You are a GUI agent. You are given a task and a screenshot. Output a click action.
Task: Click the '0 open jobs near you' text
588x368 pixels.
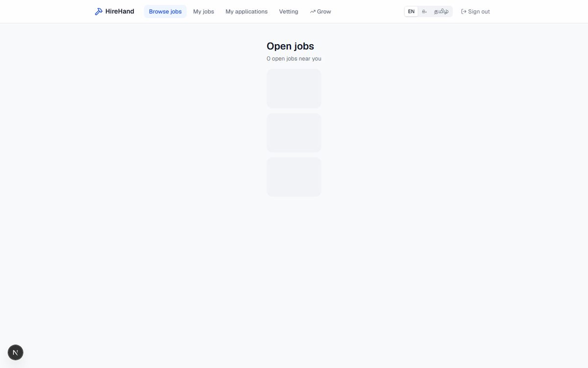(x=294, y=58)
